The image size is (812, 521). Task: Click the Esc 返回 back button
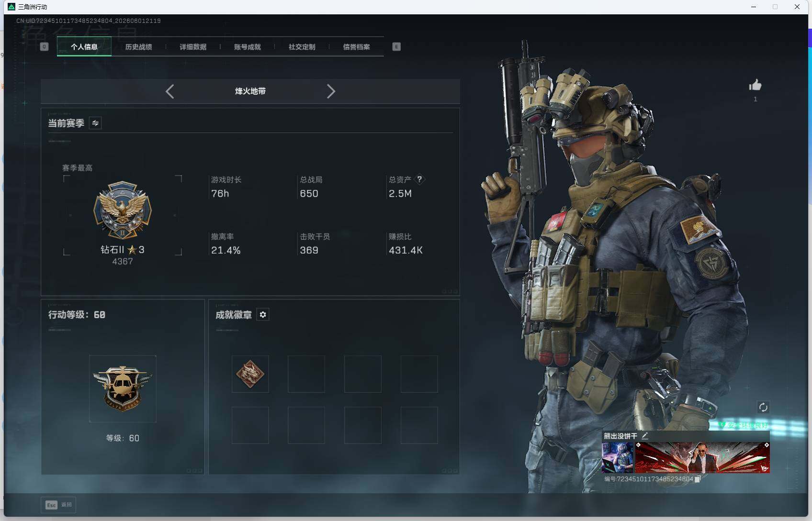(x=58, y=505)
